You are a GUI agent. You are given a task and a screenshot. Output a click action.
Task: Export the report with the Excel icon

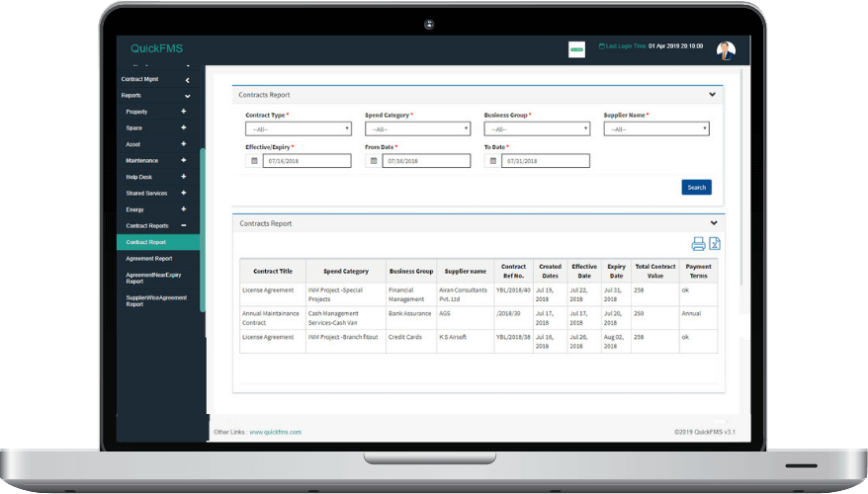tap(715, 243)
